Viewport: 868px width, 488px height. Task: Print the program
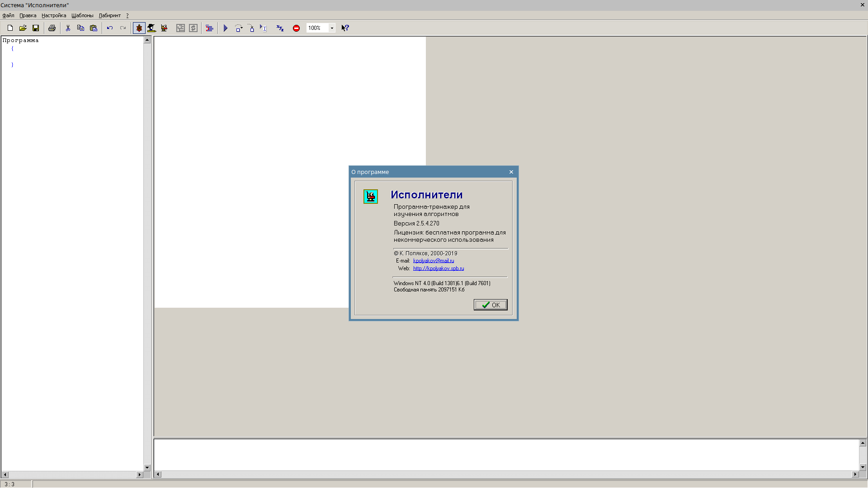click(x=52, y=28)
